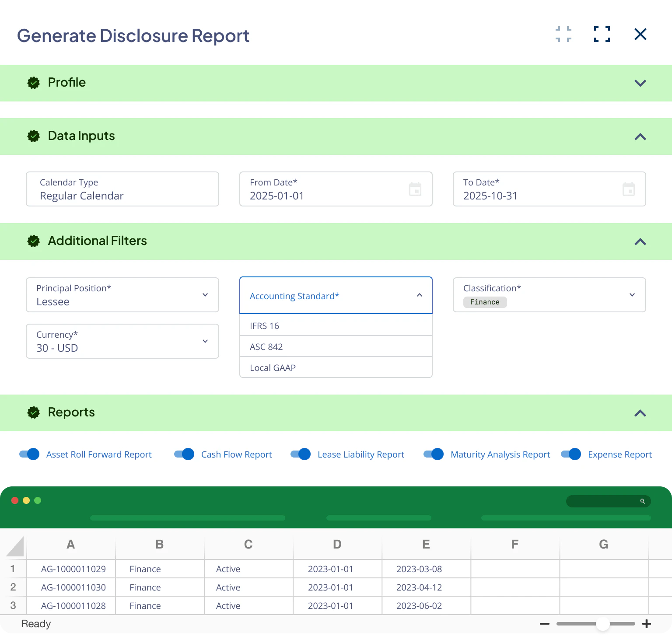Click the Lease Liability Report label
This screenshot has height=636, width=672.
[360, 454]
